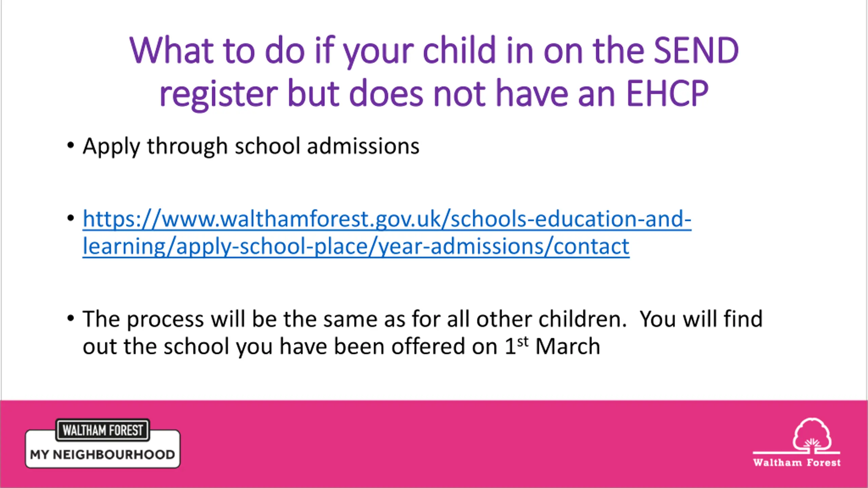Click the '1st March' date text

(x=552, y=346)
